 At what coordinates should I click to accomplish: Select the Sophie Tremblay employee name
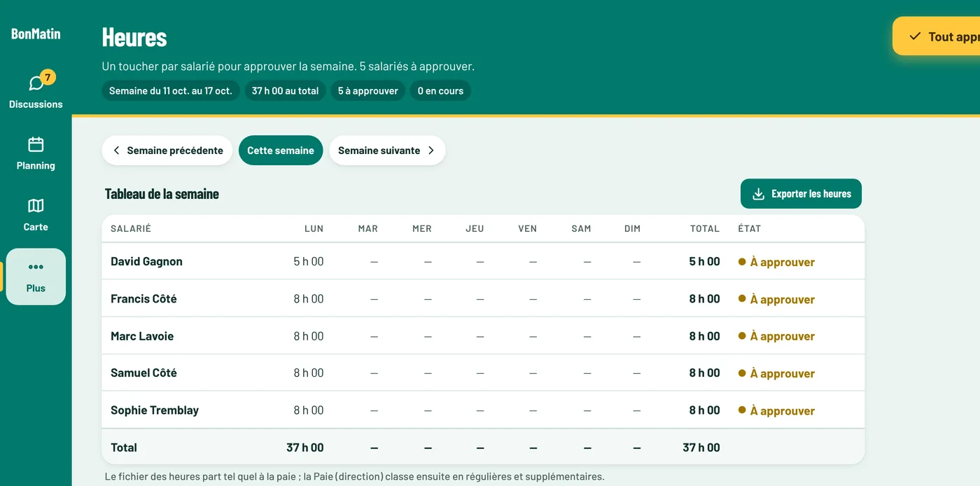click(x=155, y=410)
